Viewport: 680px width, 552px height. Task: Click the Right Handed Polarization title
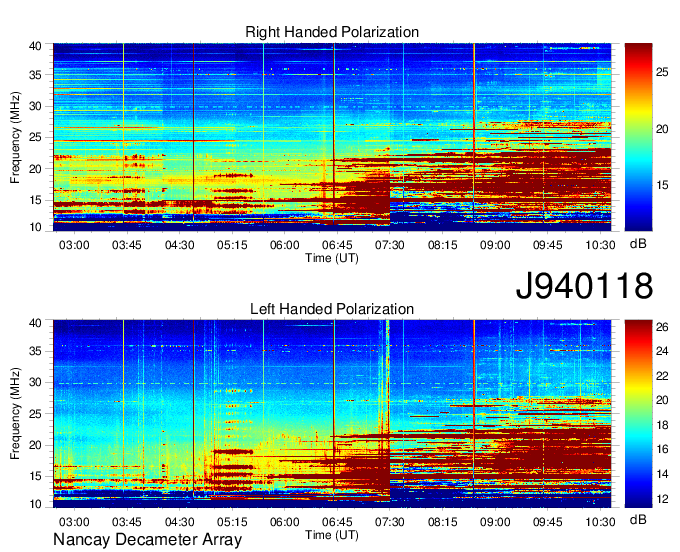click(332, 32)
